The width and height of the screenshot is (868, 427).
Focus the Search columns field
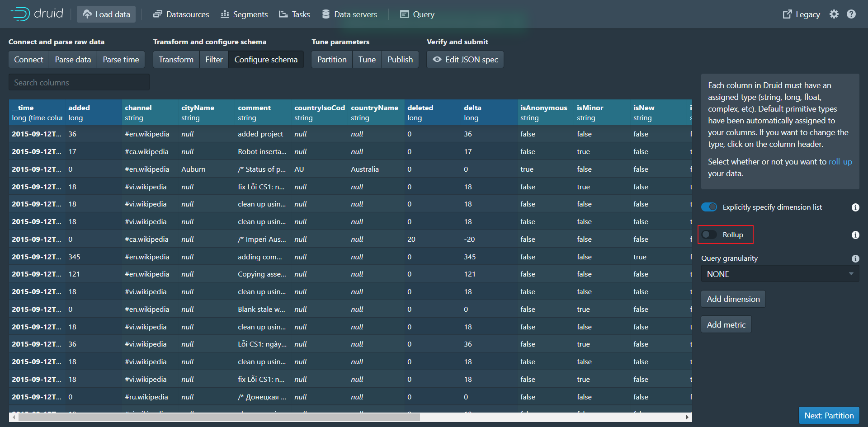point(79,82)
